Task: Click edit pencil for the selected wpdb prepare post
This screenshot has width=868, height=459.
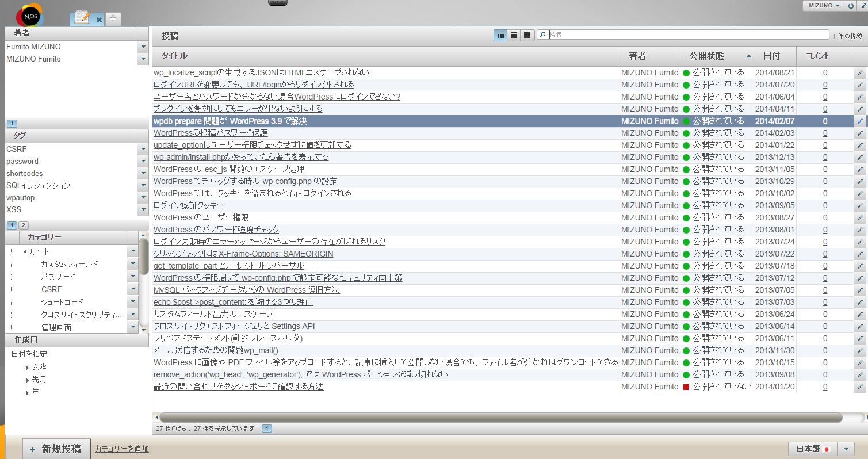Action: (x=860, y=121)
